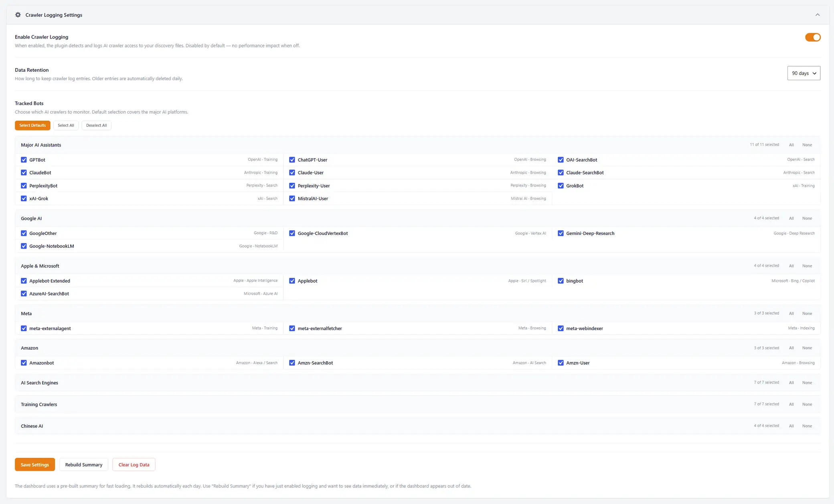Click None in the AI Search Engines group
This screenshot has width=834, height=504.
pyautogui.click(x=807, y=383)
